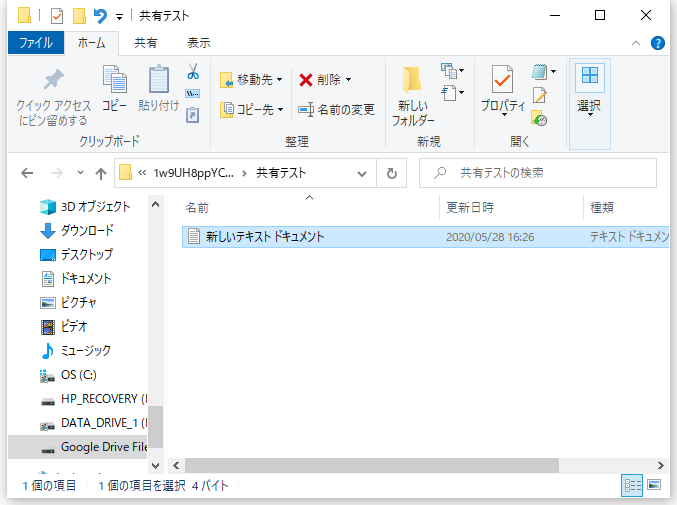Open the ファイル (File) tab
Viewport: 677px width, 505px height.
pyautogui.click(x=36, y=43)
